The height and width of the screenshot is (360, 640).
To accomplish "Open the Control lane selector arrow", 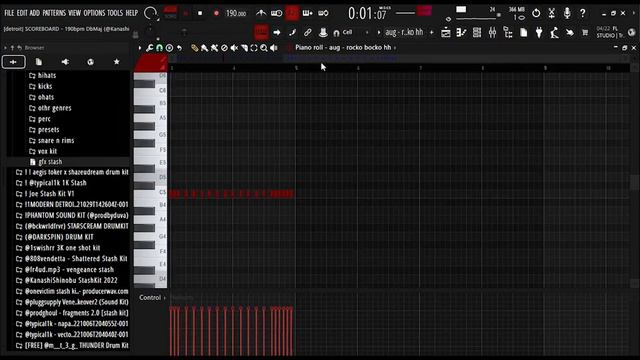I will click(165, 298).
